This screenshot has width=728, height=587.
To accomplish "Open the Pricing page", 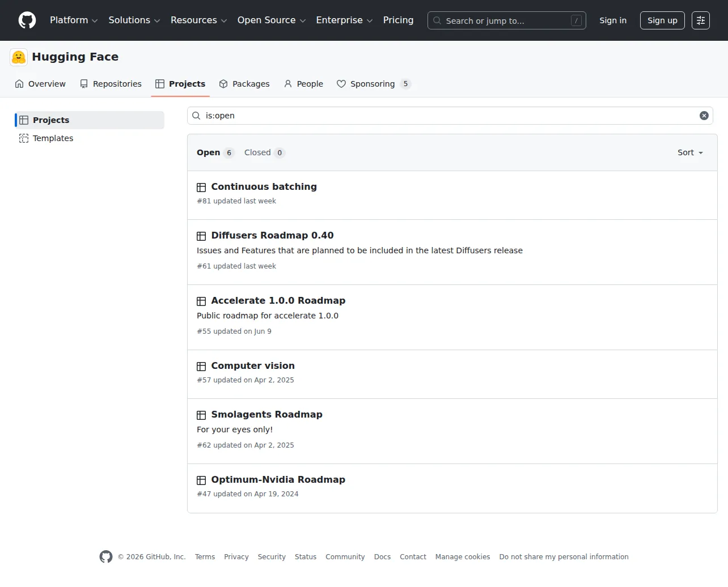I will (x=398, y=20).
